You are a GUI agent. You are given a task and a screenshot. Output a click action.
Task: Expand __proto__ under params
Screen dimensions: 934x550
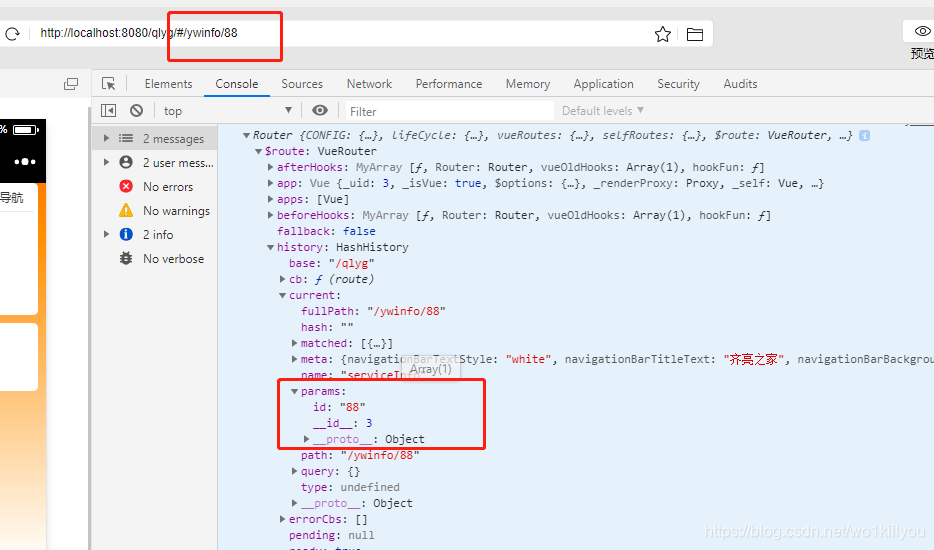tap(306, 439)
